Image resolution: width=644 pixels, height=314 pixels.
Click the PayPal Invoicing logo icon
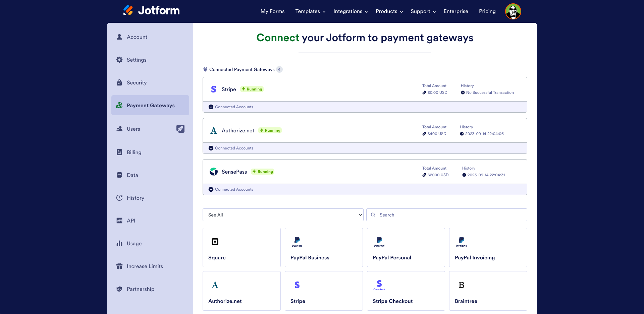pyautogui.click(x=462, y=242)
